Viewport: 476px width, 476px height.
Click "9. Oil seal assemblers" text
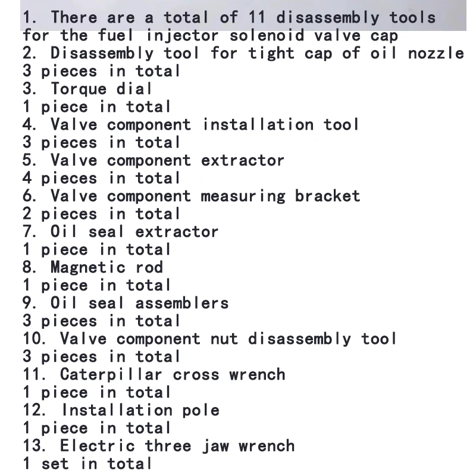pos(126,303)
